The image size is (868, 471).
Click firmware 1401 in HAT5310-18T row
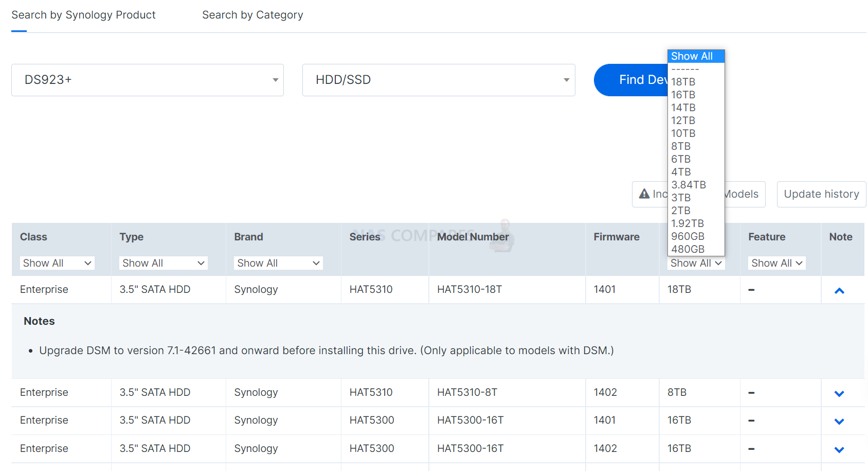point(605,289)
